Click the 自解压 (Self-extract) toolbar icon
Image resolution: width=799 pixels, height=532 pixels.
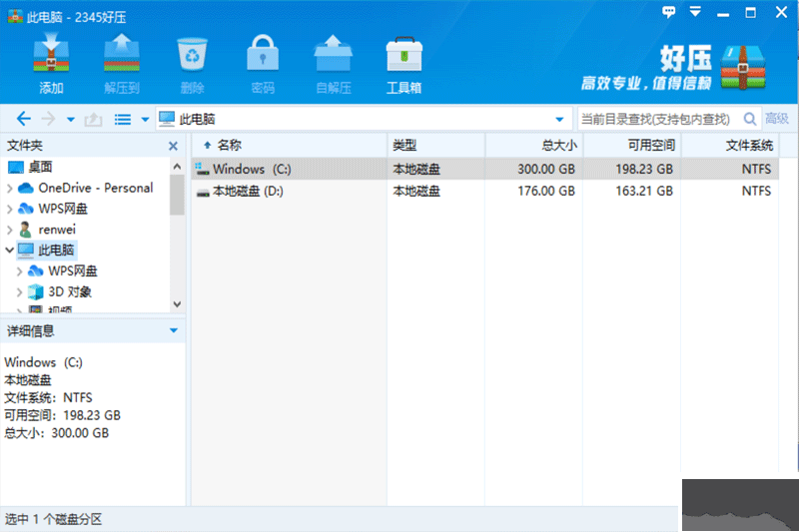(x=333, y=53)
